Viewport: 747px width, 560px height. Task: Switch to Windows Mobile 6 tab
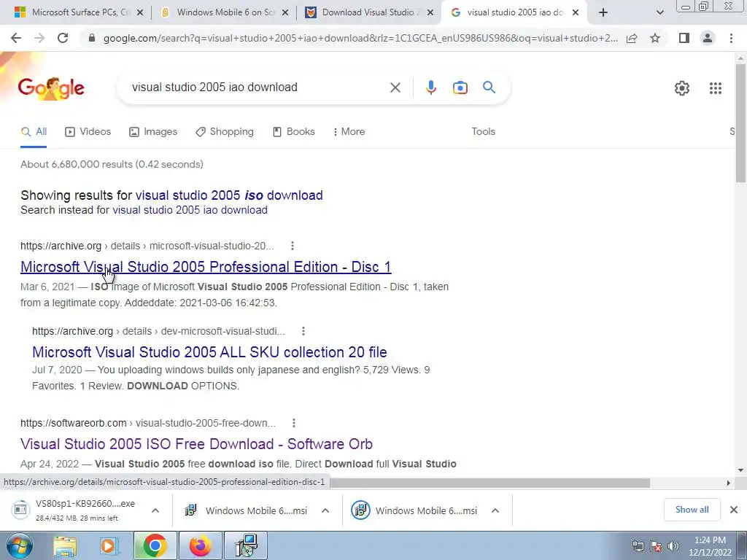[x=224, y=12]
